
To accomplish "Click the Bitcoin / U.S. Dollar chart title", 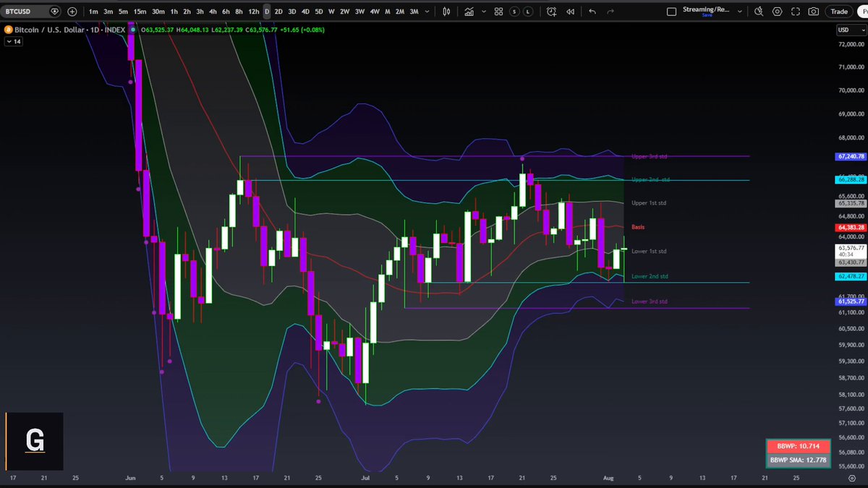I will (x=48, y=30).
